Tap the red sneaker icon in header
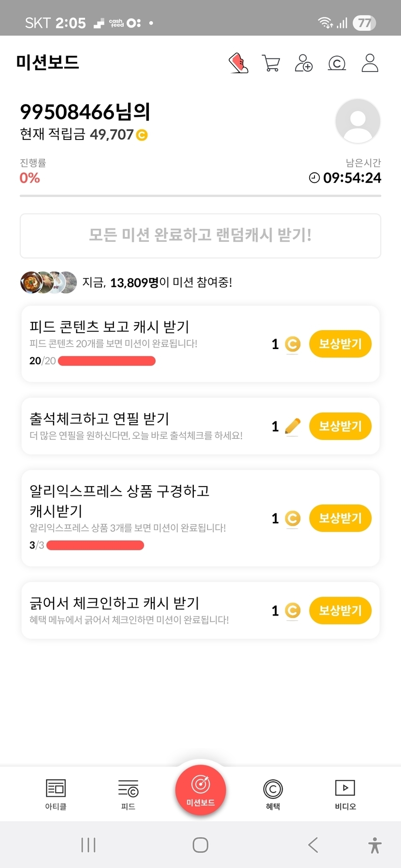The width and height of the screenshot is (401, 868). 238,63
